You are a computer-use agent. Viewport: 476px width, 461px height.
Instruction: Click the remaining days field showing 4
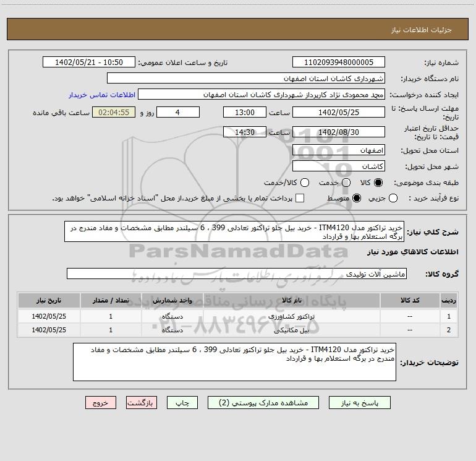(x=178, y=112)
